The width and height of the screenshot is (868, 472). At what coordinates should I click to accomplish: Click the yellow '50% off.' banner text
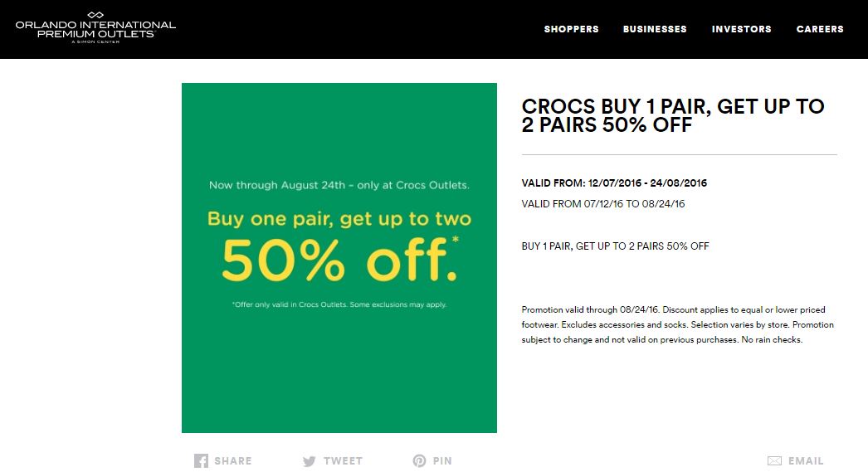click(339, 260)
